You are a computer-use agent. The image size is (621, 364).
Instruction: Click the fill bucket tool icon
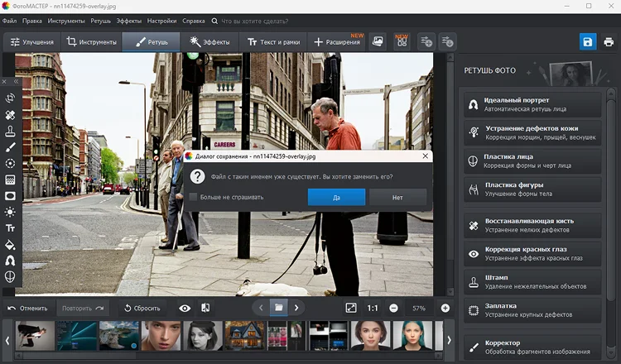point(10,245)
